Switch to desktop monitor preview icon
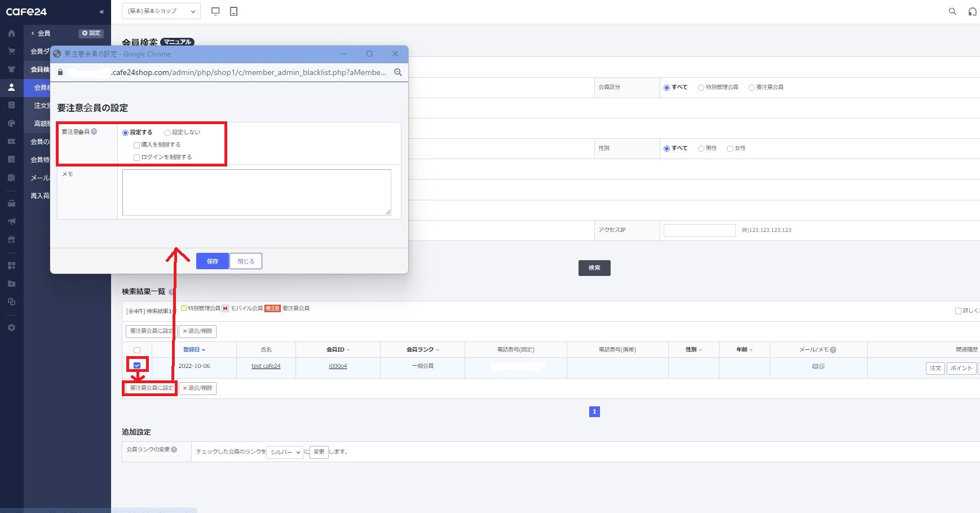Screen dimensions: 980x513 click(215, 11)
